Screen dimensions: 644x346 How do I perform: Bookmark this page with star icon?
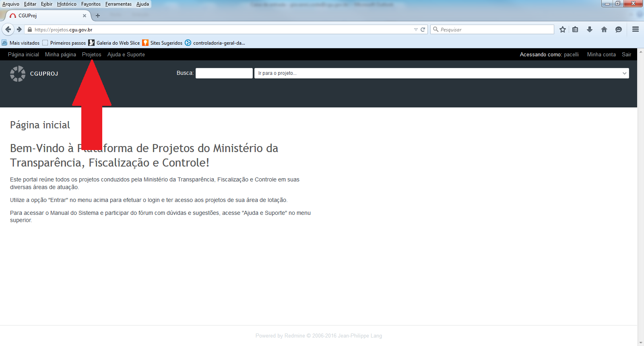point(563,29)
